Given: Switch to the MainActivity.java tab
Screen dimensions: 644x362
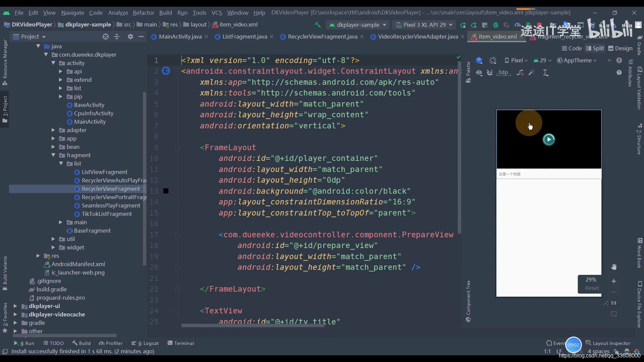Looking at the screenshot, I should tap(180, 37).
